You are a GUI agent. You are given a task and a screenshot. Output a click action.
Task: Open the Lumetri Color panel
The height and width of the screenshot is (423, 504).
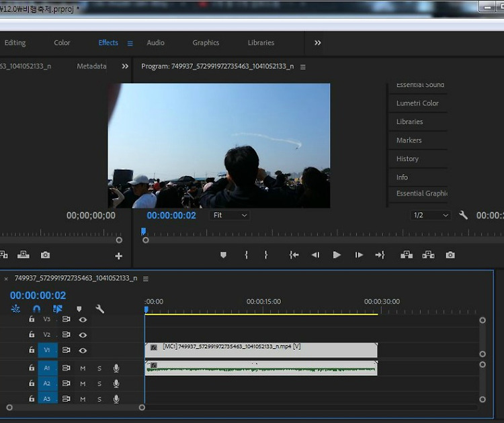417,103
